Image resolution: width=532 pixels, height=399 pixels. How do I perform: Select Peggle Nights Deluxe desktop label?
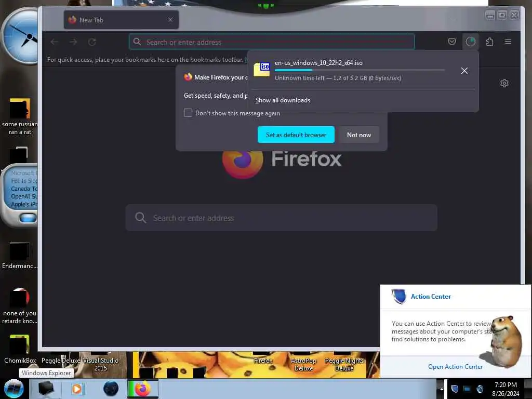[x=344, y=364]
